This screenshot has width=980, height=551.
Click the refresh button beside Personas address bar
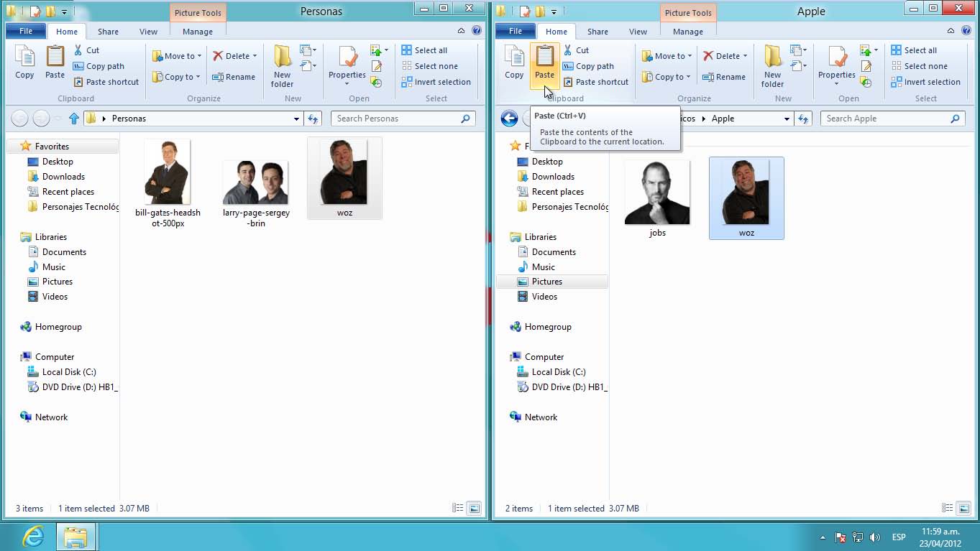313,119
